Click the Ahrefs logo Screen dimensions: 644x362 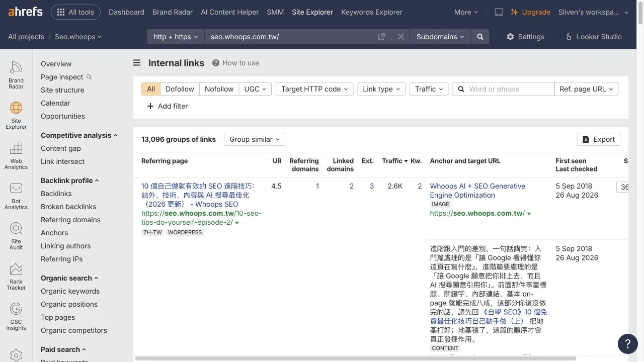(x=25, y=12)
